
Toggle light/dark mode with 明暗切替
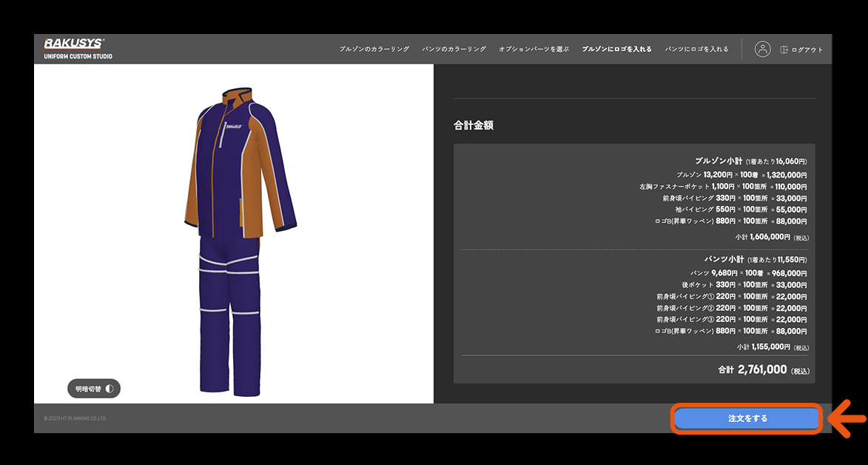click(94, 388)
